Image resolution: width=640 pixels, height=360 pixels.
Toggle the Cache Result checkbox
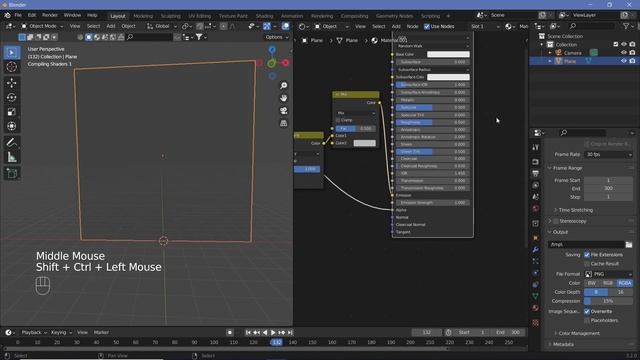click(587, 264)
